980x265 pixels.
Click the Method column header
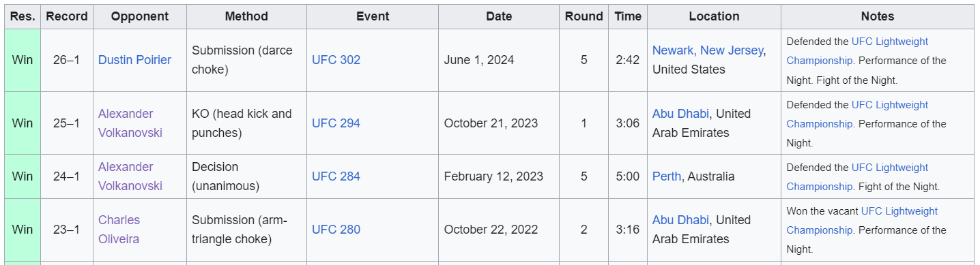tap(246, 16)
